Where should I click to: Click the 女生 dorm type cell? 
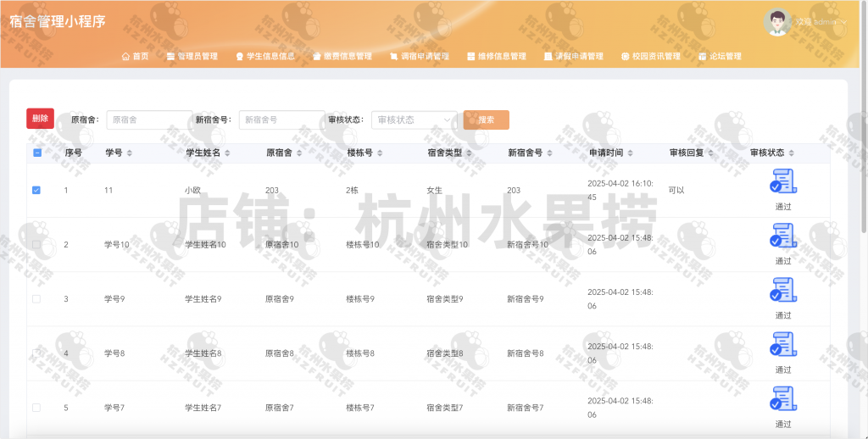(x=435, y=190)
